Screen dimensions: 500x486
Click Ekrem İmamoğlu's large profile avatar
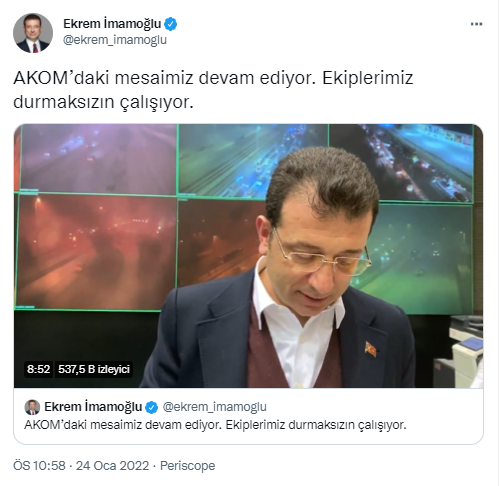33,33
